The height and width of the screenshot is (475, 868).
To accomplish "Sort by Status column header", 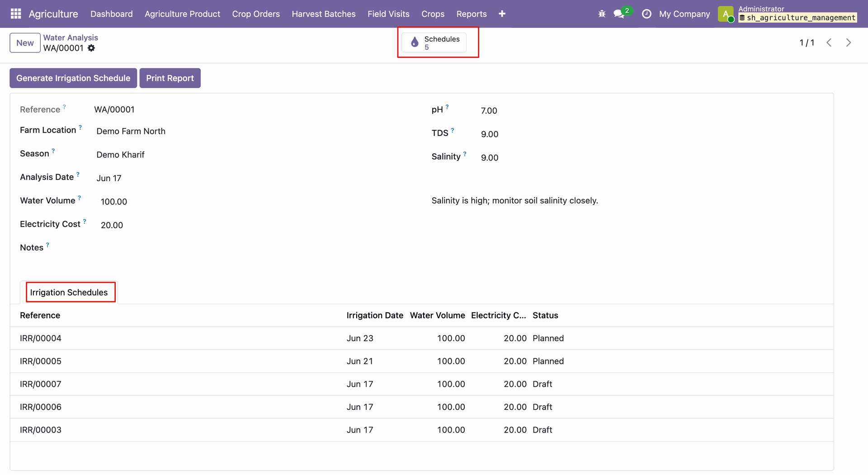I will [545, 315].
